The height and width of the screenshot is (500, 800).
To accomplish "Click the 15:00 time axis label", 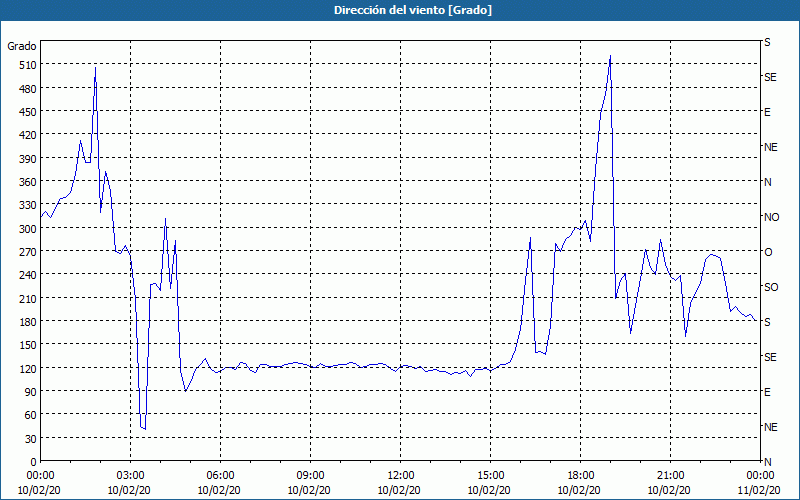I will tap(490, 476).
